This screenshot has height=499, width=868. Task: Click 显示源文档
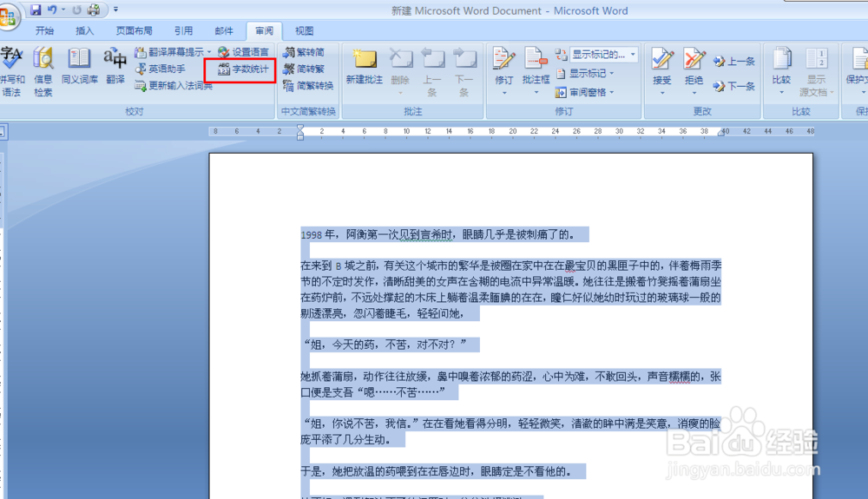tap(816, 72)
